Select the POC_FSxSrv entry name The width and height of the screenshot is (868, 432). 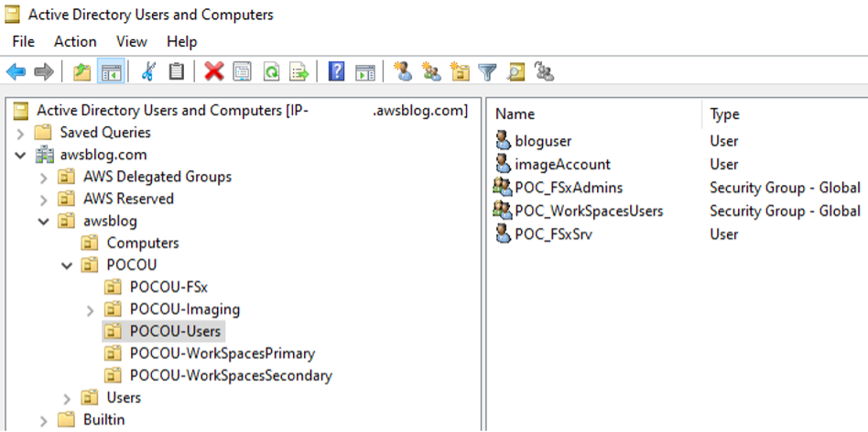click(554, 234)
